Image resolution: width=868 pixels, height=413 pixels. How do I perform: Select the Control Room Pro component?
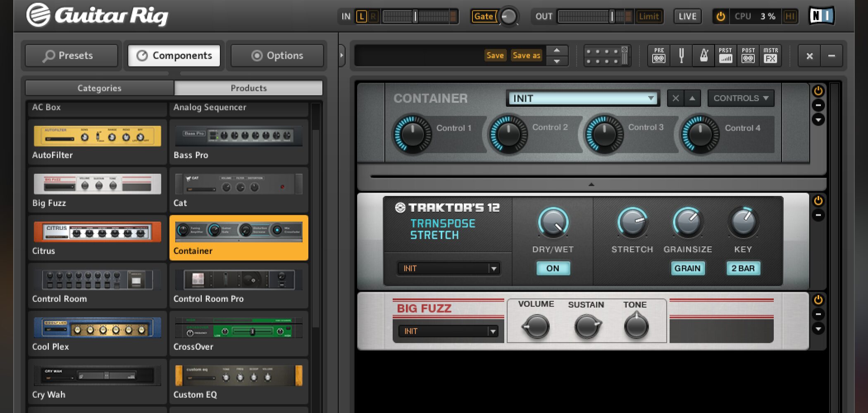point(239,286)
